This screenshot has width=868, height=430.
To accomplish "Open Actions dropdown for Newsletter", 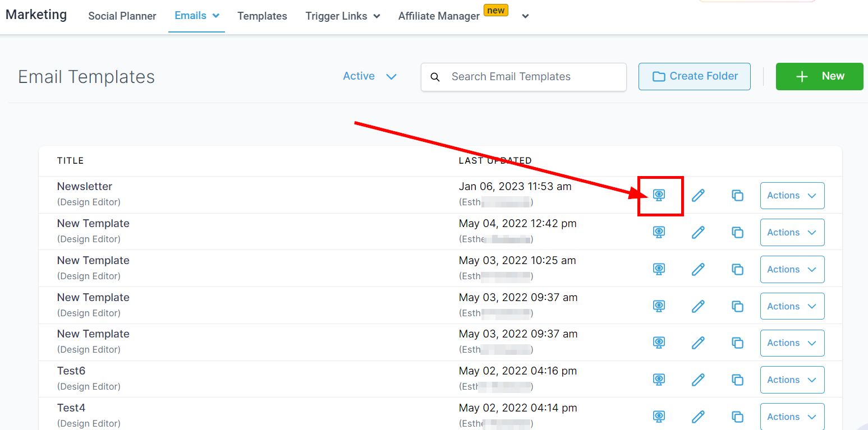I will (x=792, y=196).
